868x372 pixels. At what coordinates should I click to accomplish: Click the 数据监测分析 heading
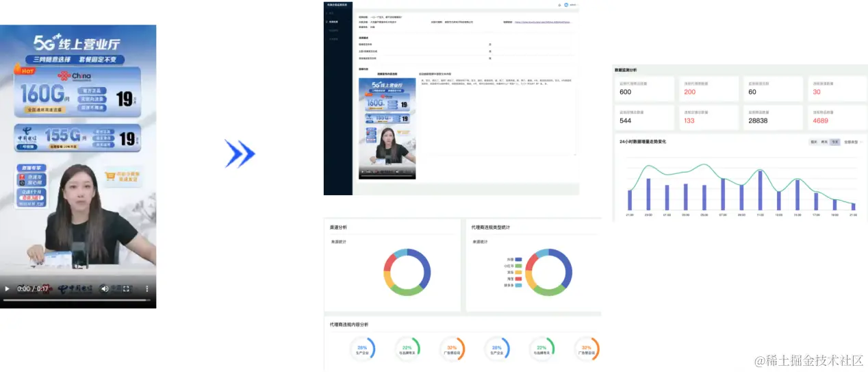point(626,69)
